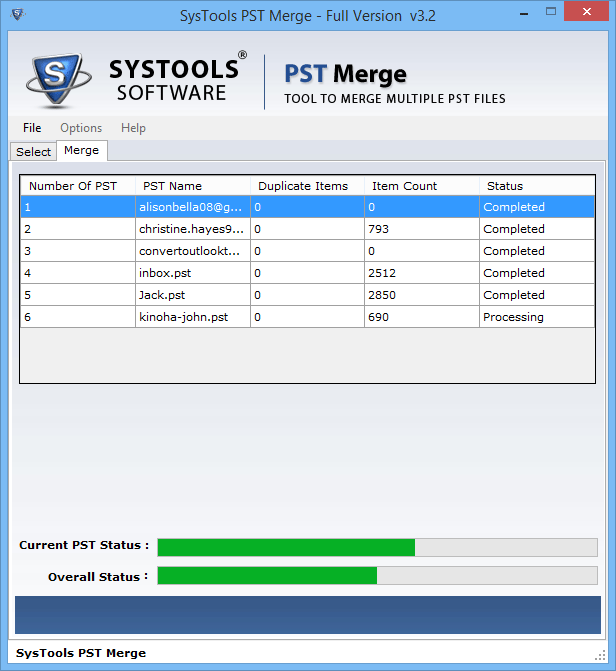This screenshot has height=671, width=616.
Task: Click the Overall Status progress bar
Action: (377, 576)
